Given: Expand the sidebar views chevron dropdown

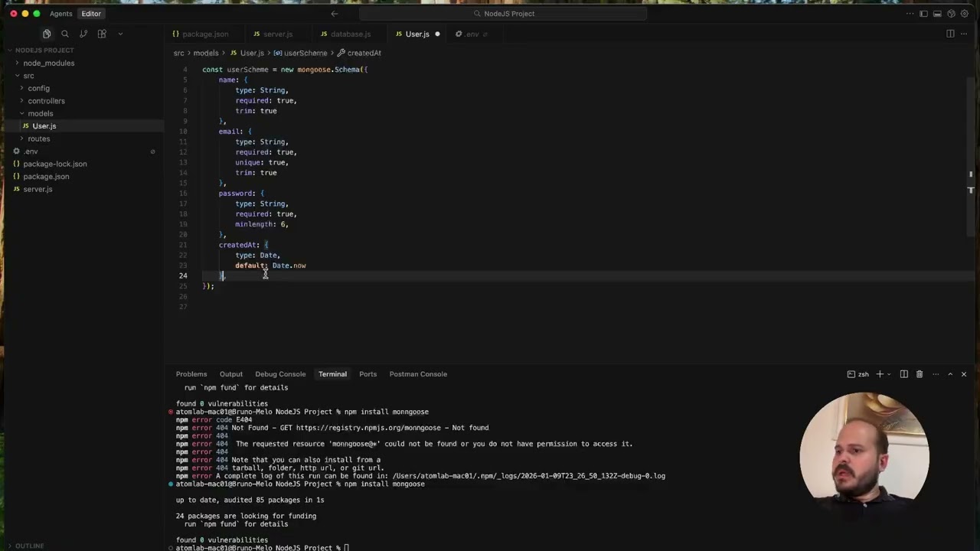Looking at the screenshot, I should [120, 34].
